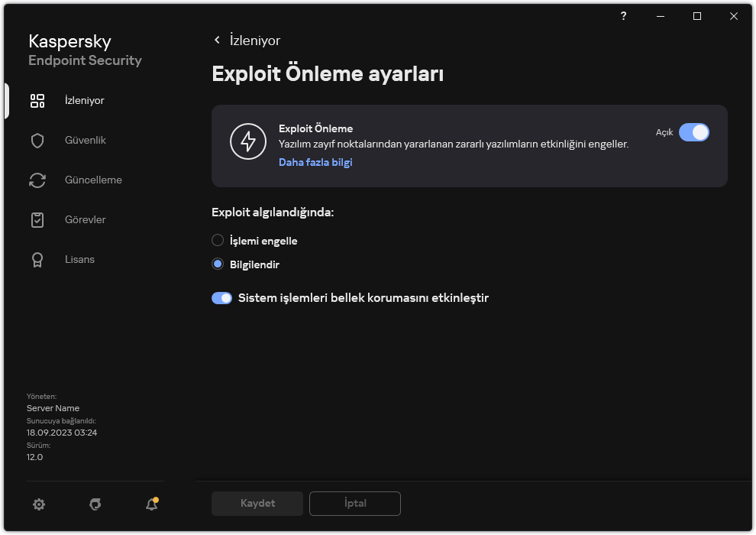Select the Güvenlik shield icon

coord(37,140)
